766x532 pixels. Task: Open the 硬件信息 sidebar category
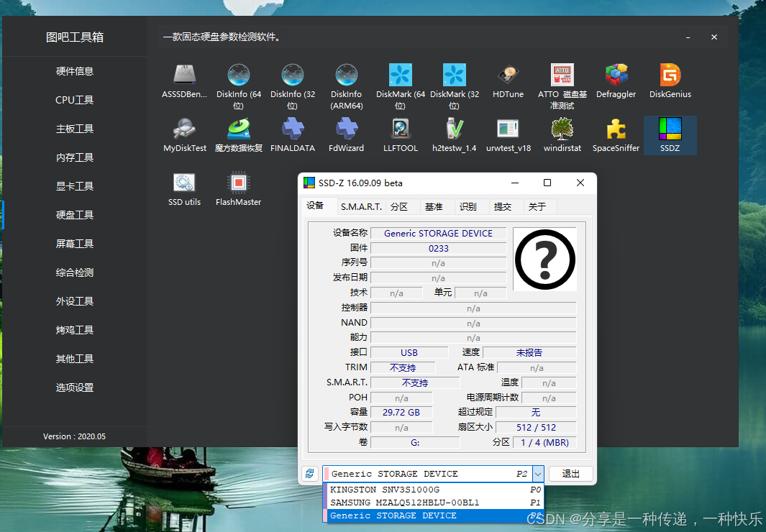point(74,71)
